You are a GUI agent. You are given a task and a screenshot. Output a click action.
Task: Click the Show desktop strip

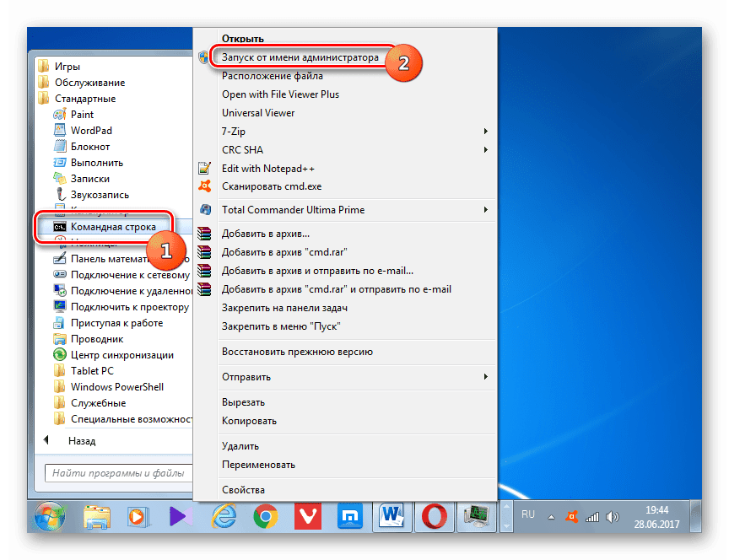tap(696, 516)
